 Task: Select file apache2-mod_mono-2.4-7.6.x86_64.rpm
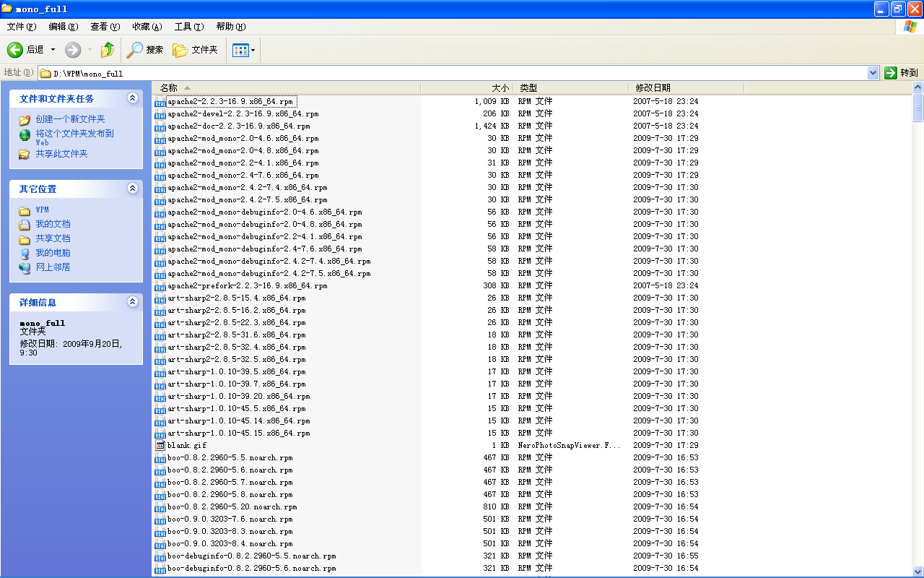click(243, 176)
